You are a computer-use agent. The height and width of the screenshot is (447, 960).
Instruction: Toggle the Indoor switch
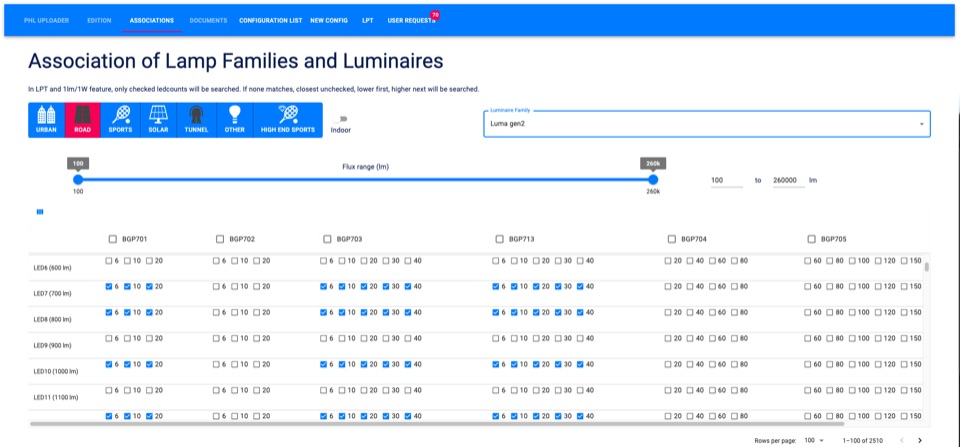[340, 119]
